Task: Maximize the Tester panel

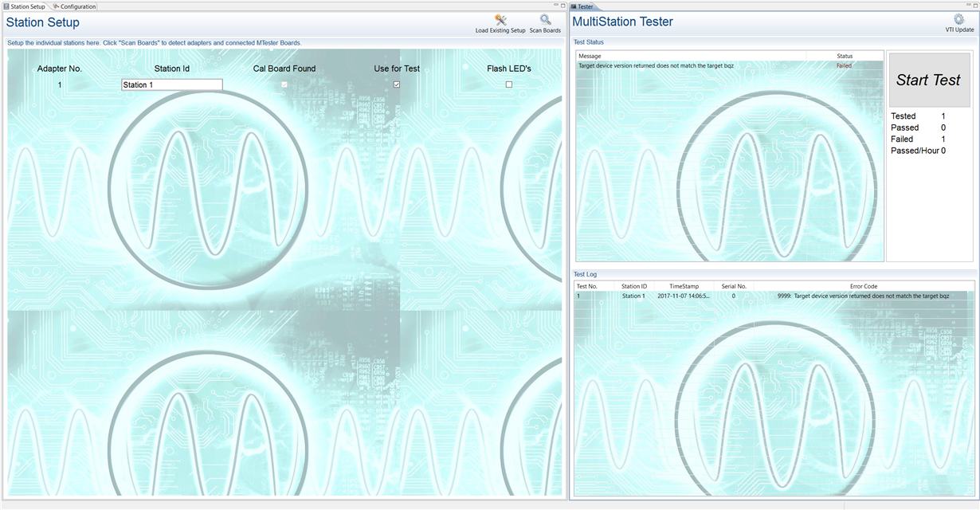Action: [974, 6]
